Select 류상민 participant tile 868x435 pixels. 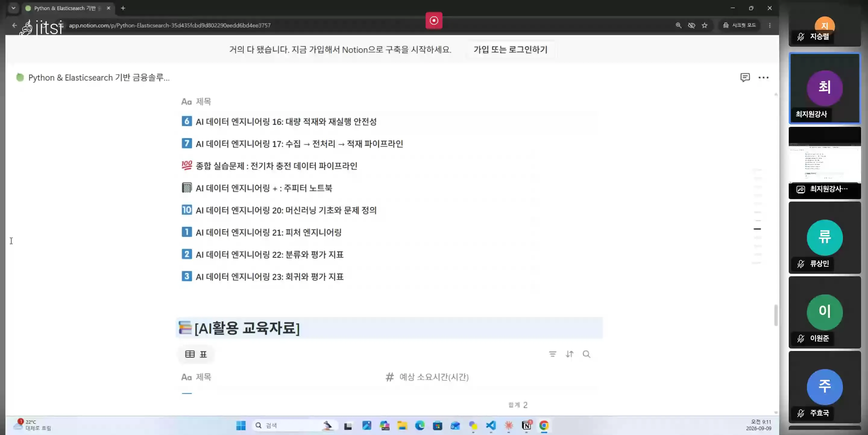click(825, 238)
